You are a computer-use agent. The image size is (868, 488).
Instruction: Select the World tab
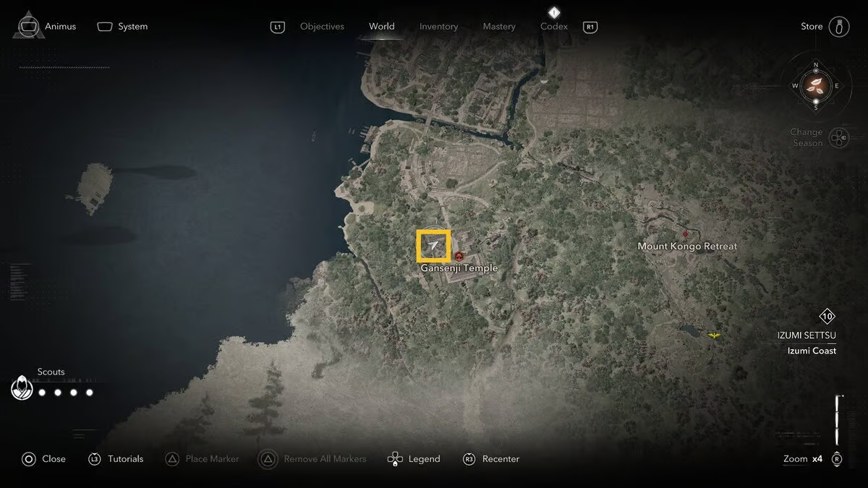[x=382, y=26]
